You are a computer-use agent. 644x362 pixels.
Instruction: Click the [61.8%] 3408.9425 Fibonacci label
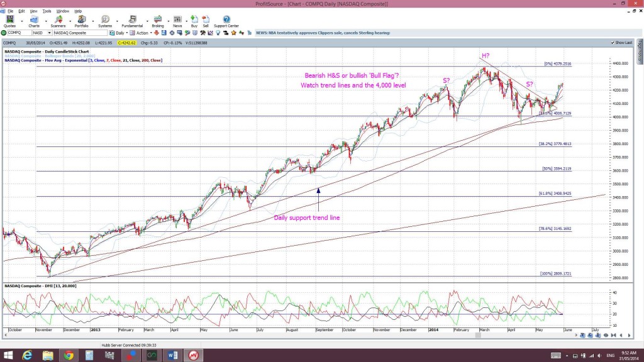pyautogui.click(x=555, y=194)
